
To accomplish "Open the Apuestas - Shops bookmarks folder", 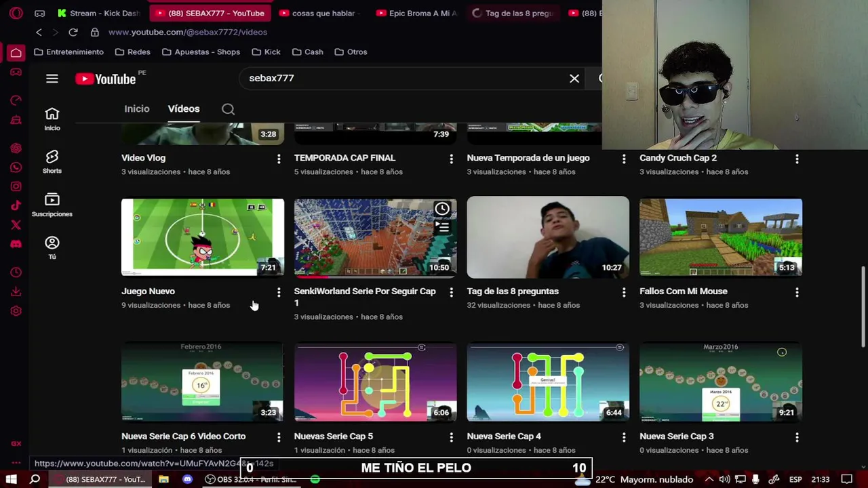I will (x=201, y=52).
